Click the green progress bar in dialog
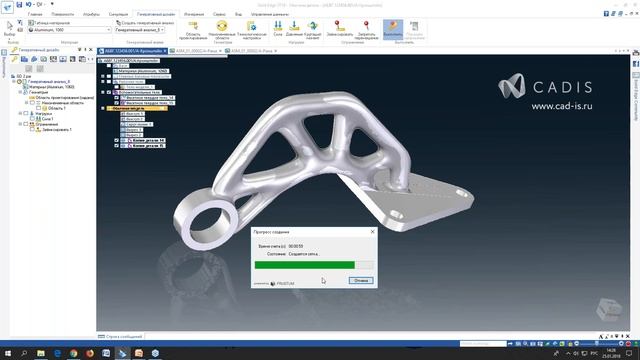This screenshot has width=640, height=360. tap(304, 265)
